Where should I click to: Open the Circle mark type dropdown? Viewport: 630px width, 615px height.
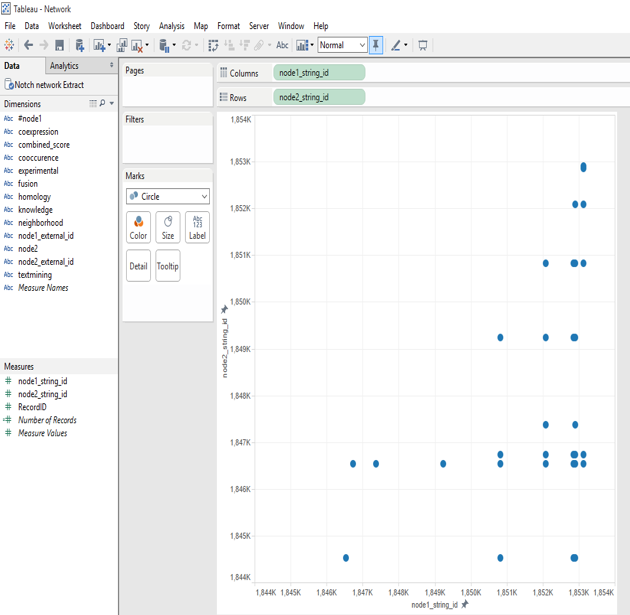point(168,197)
